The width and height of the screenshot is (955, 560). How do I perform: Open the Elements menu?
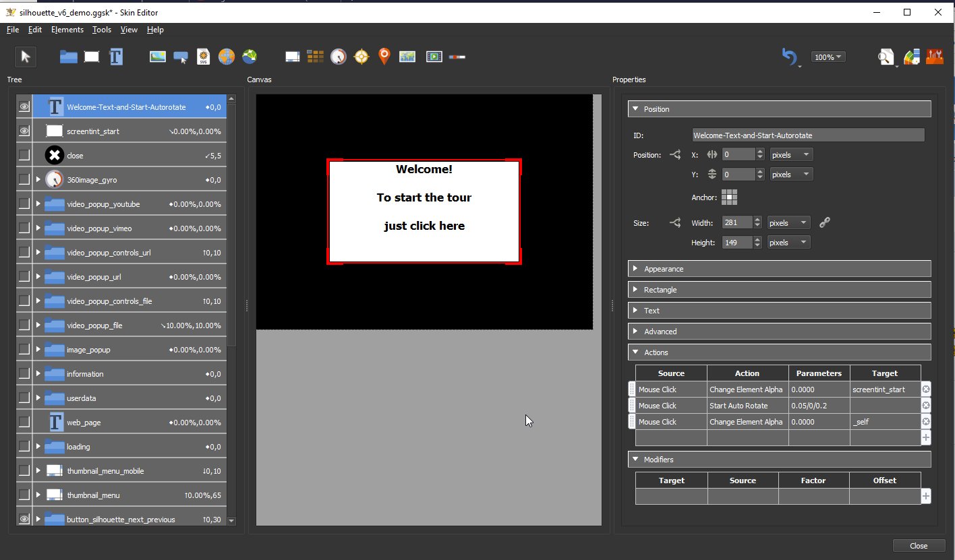[67, 30]
